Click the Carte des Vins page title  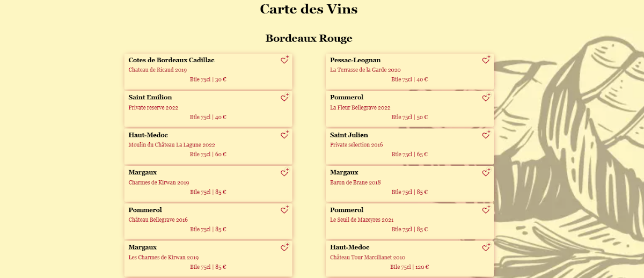click(x=309, y=9)
